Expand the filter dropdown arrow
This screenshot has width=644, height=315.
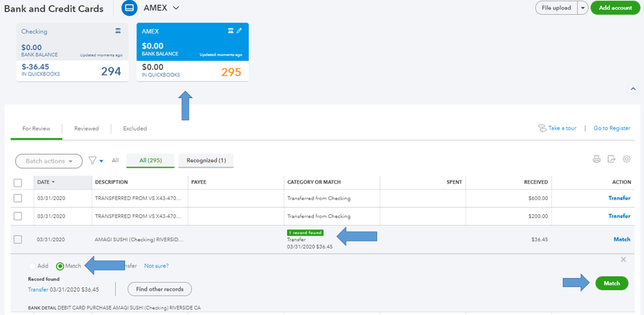tap(101, 161)
